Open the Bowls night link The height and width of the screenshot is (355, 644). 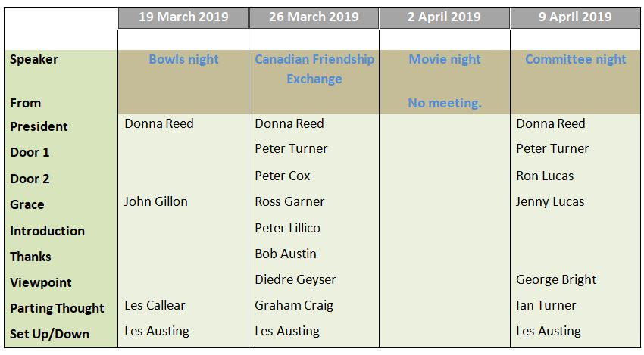point(183,59)
